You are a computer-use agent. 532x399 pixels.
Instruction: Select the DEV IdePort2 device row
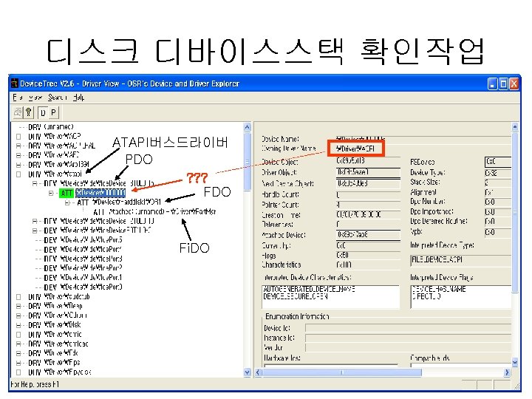tap(83, 268)
